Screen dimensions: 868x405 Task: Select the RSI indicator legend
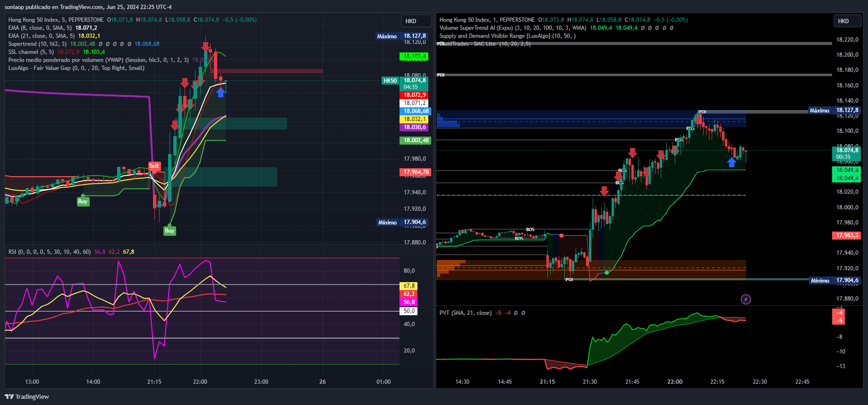pos(71,252)
